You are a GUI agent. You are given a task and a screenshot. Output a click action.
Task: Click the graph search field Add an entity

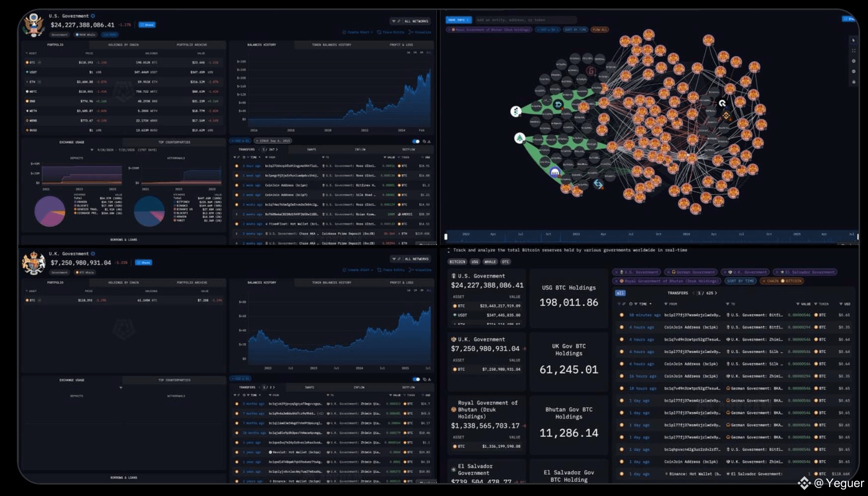pos(525,20)
